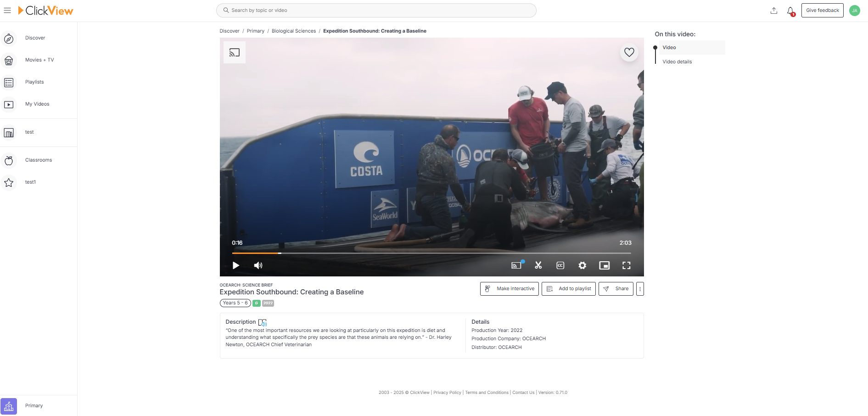
Task: Open the clip scissors tool
Action: pyautogui.click(x=538, y=265)
